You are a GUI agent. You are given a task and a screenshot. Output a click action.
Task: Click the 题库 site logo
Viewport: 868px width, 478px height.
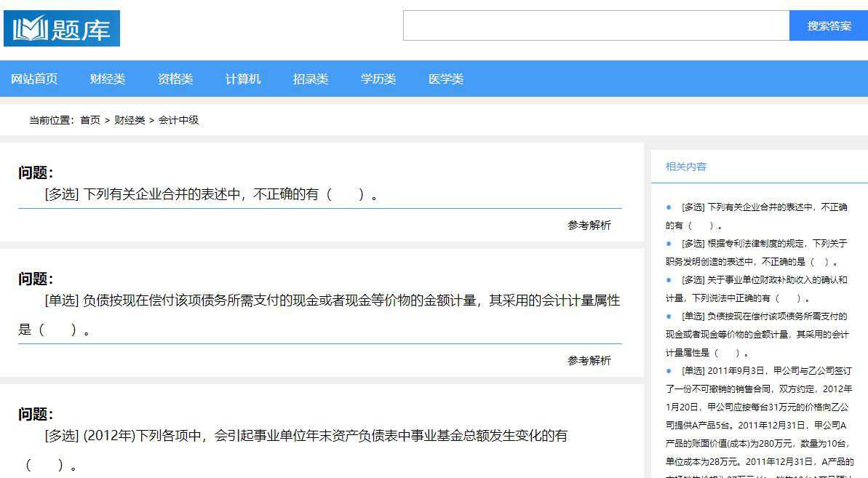pos(61,28)
